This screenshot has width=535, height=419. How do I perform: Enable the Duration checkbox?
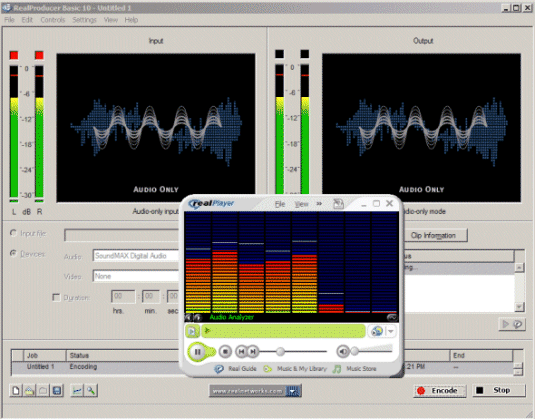[x=56, y=298]
